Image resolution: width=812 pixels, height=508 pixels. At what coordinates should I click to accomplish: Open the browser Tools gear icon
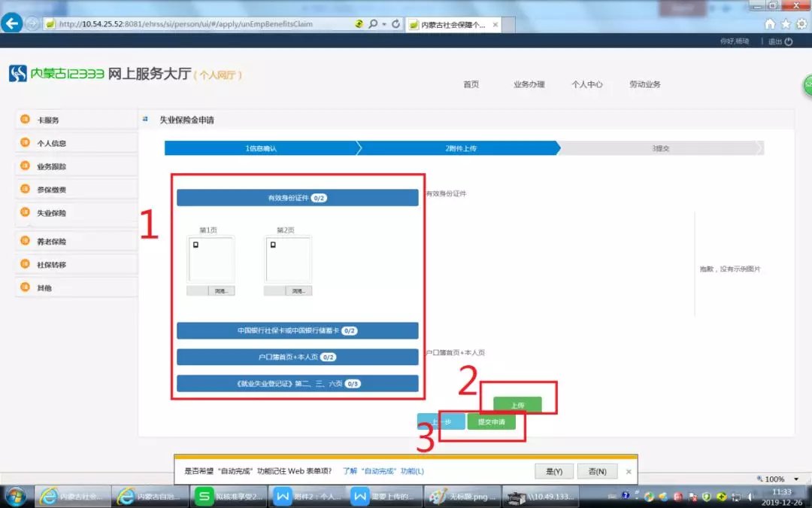pos(801,24)
